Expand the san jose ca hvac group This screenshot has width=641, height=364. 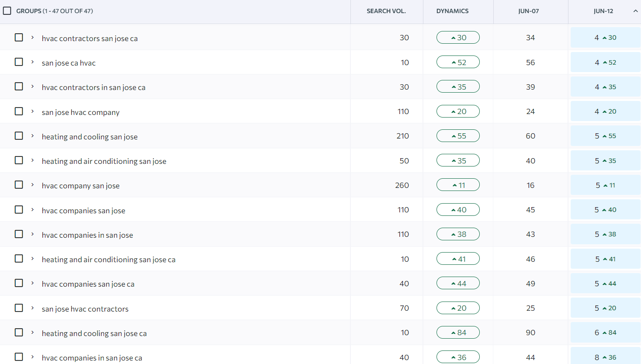pos(32,62)
